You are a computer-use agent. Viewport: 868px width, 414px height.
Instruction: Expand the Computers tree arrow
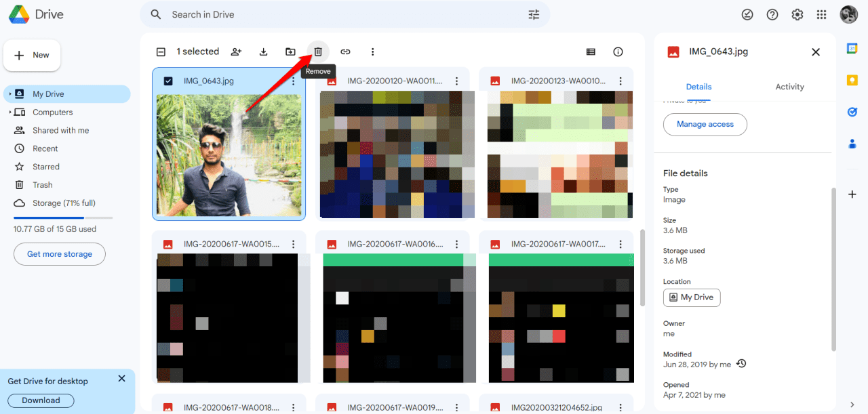10,112
